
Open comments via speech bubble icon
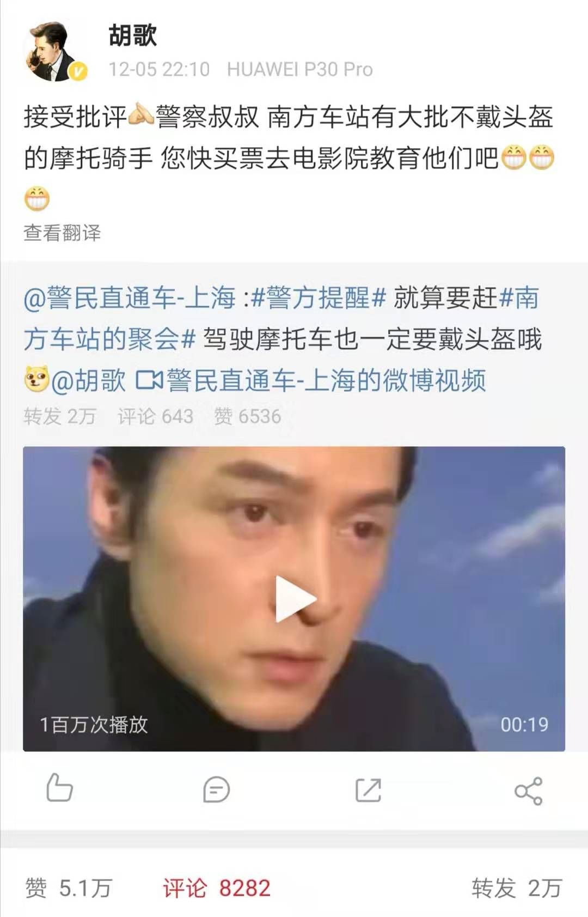click(216, 790)
